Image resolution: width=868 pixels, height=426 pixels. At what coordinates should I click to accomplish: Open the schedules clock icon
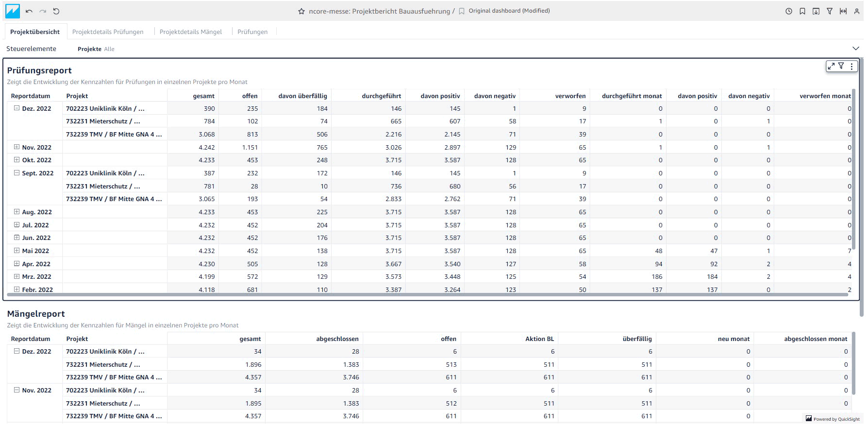coord(789,11)
